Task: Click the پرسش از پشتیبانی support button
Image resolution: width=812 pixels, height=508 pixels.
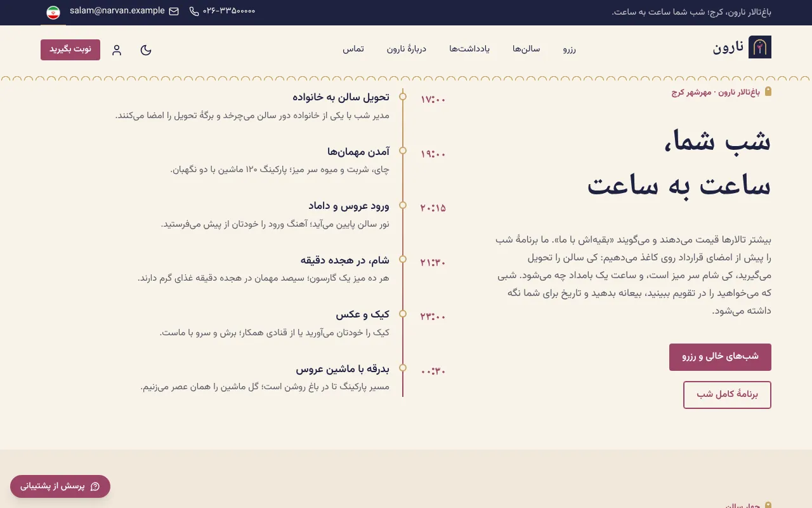Action: (60, 486)
